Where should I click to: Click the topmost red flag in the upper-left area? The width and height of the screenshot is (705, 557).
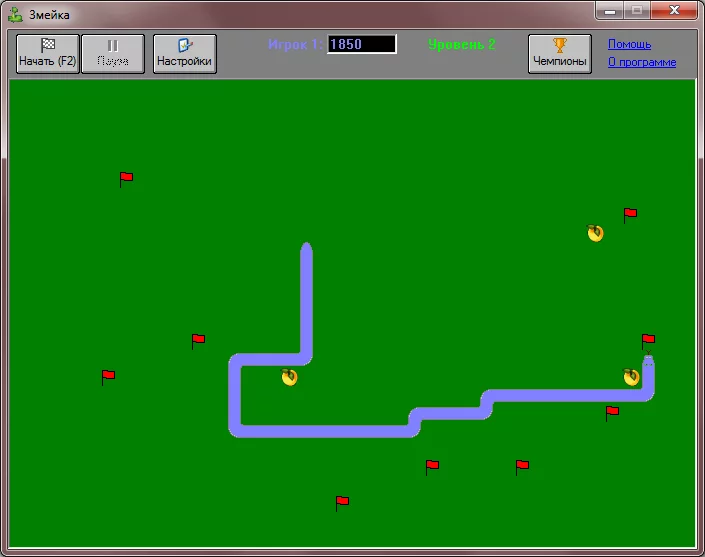126,179
